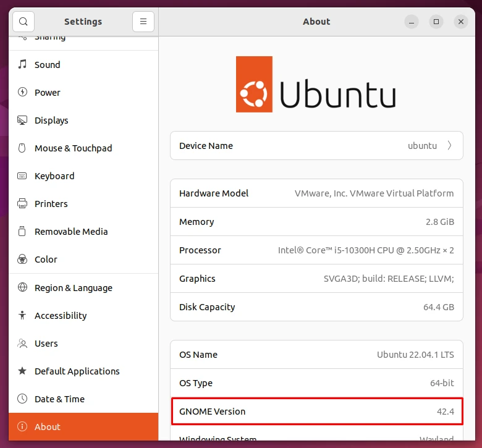482x448 pixels.
Task: Click the OS Type value 64-bit
Action: (442, 383)
